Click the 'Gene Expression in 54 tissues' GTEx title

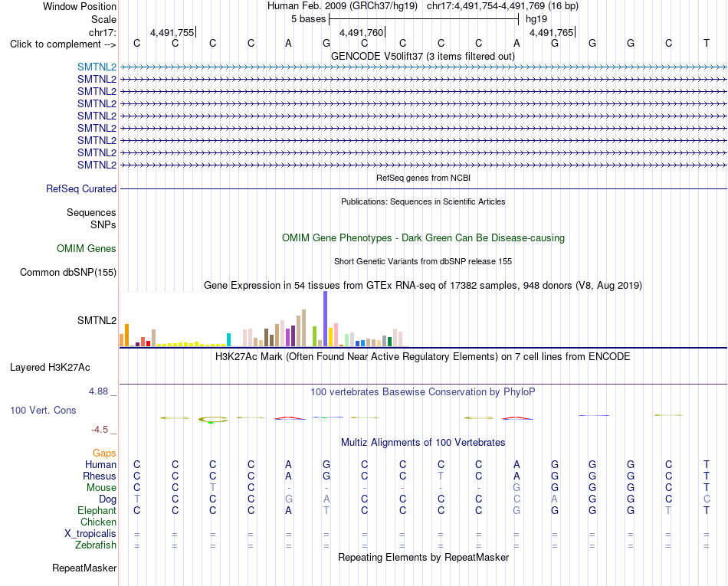pos(423,286)
